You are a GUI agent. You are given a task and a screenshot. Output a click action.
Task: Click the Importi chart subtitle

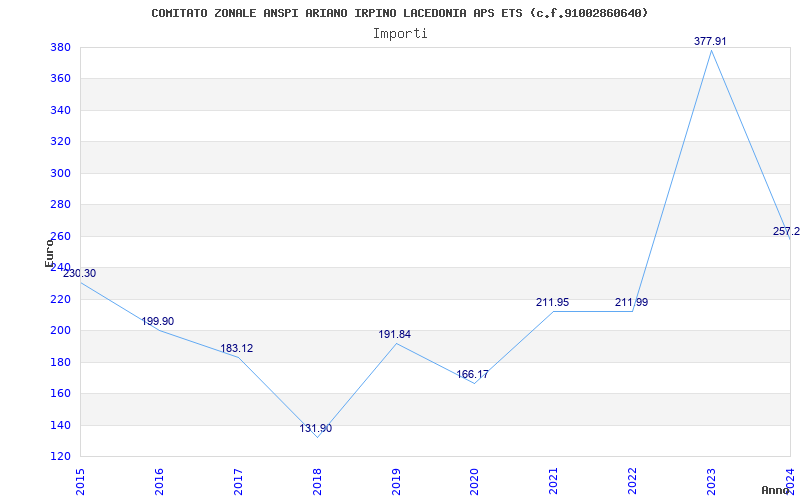pyautogui.click(x=400, y=34)
